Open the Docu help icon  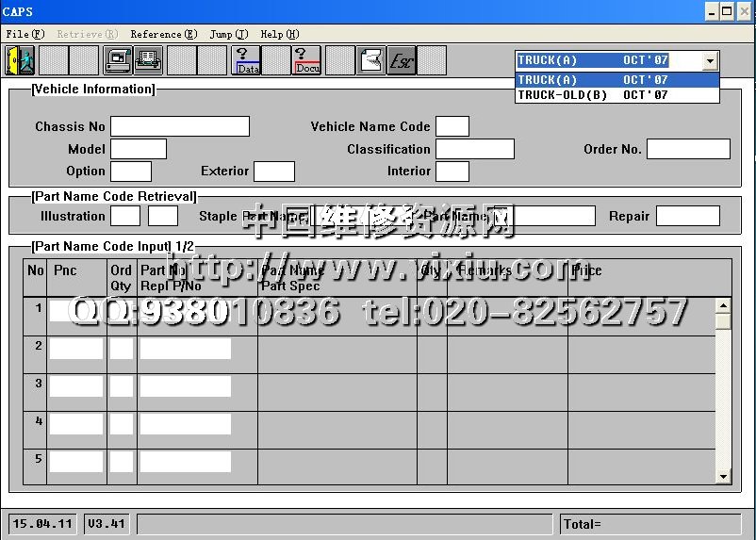tap(306, 60)
